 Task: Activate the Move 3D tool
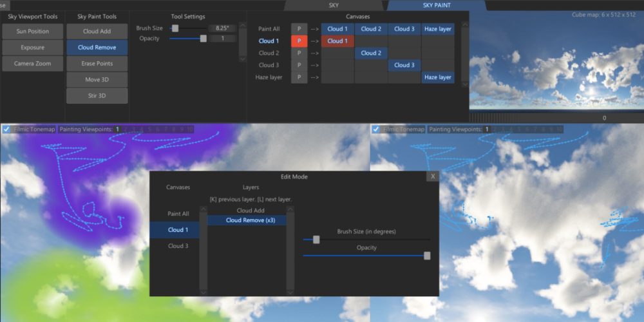point(97,80)
